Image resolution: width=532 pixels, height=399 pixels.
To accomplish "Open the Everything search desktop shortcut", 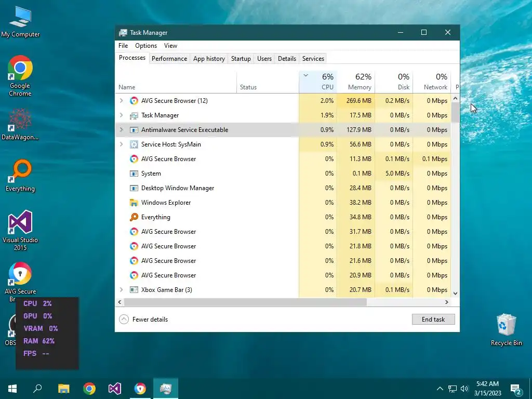I will tap(20, 176).
